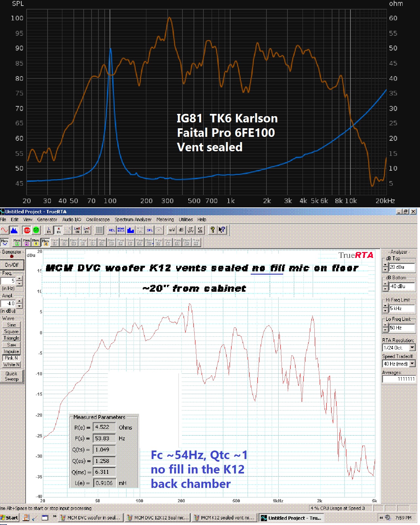Increase generator Freq. with up arrow
Viewport: 420px width, 525px height.
tap(19, 279)
